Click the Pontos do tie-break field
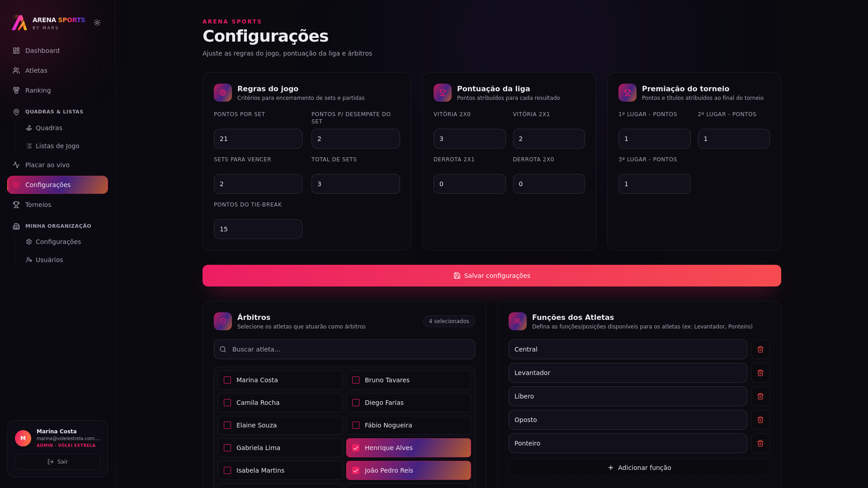Viewport: 868px width, 488px height. click(258, 229)
